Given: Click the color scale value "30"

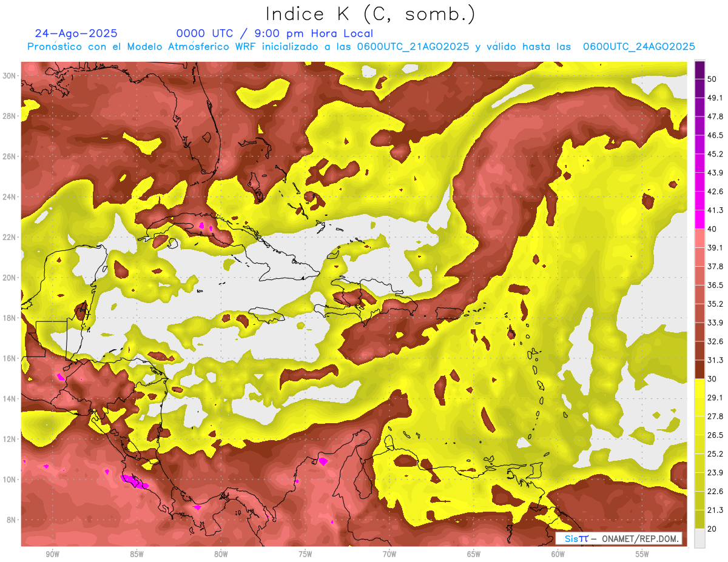Looking at the screenshot, I should (x=713, y=379).
